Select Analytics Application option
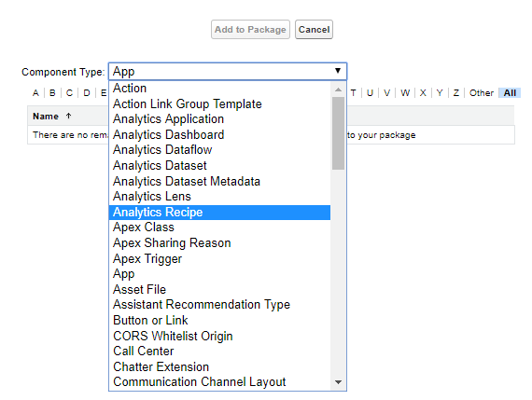 (219, 119)
